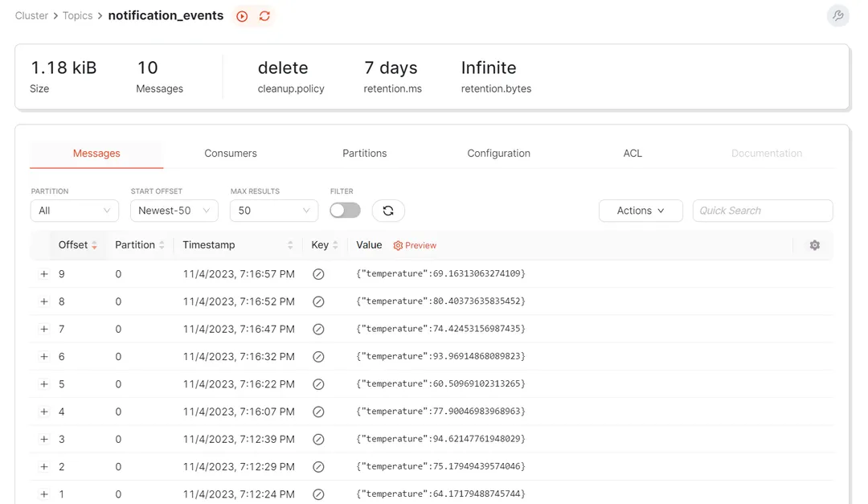Toggle sorting on the Partition column
The image size is (868, 504).
160,245
